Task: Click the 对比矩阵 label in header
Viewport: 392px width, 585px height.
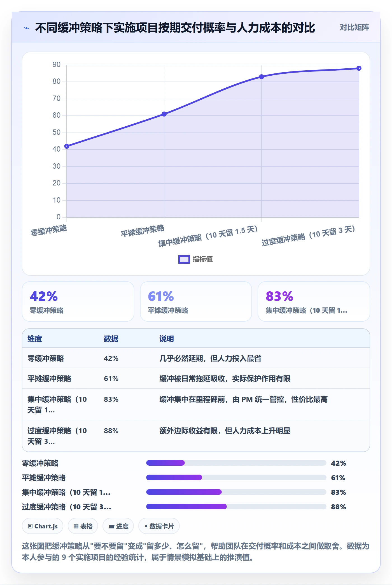Action: pyautogui.click(x=354, y=27)
